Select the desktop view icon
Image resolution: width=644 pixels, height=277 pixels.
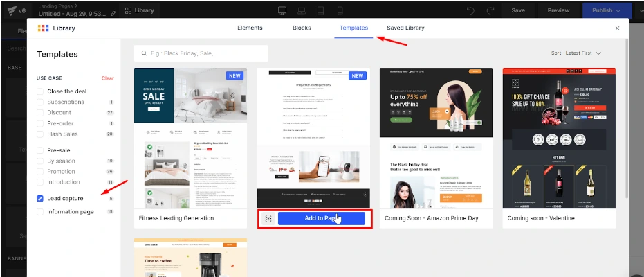click(x=282, y=10)
